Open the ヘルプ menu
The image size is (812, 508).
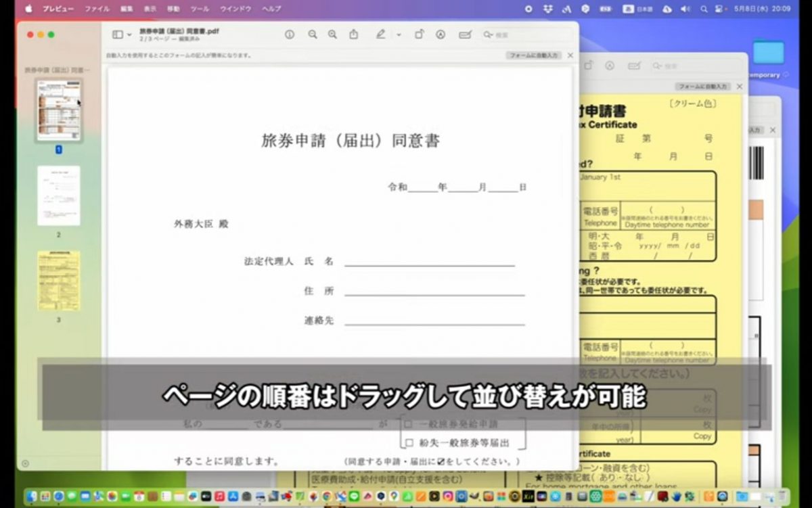pyautogui.click(x=271, y=9)
